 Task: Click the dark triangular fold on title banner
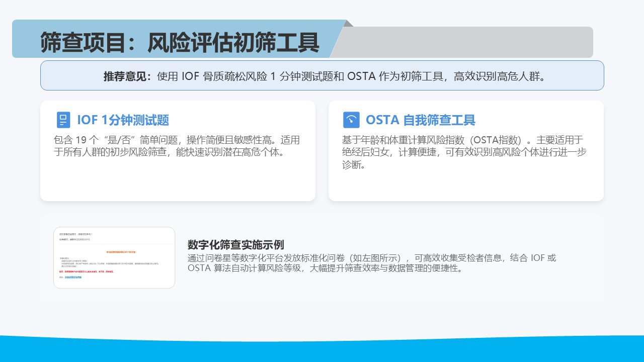tap(349, 23)
